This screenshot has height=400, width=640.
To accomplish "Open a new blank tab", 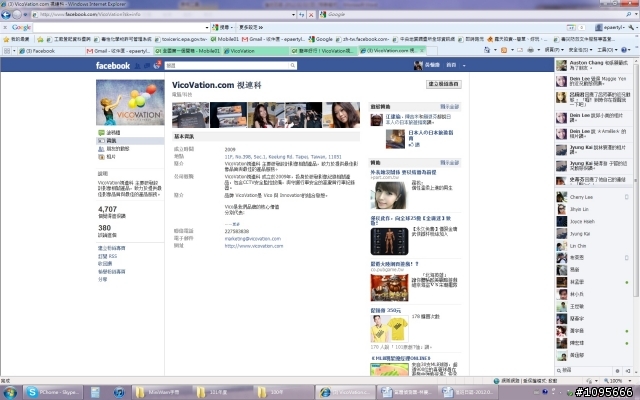I will click(x=432, y=51).
